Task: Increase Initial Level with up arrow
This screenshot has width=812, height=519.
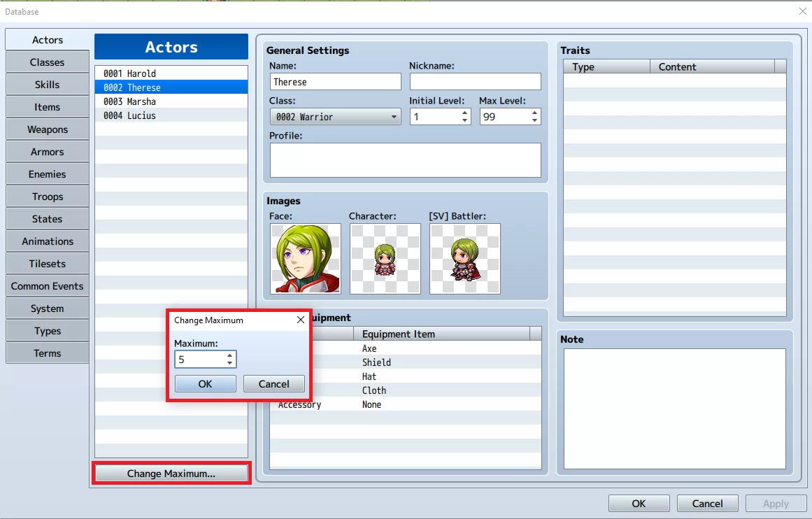Action: pyautogui.click(x=464, y=113)
